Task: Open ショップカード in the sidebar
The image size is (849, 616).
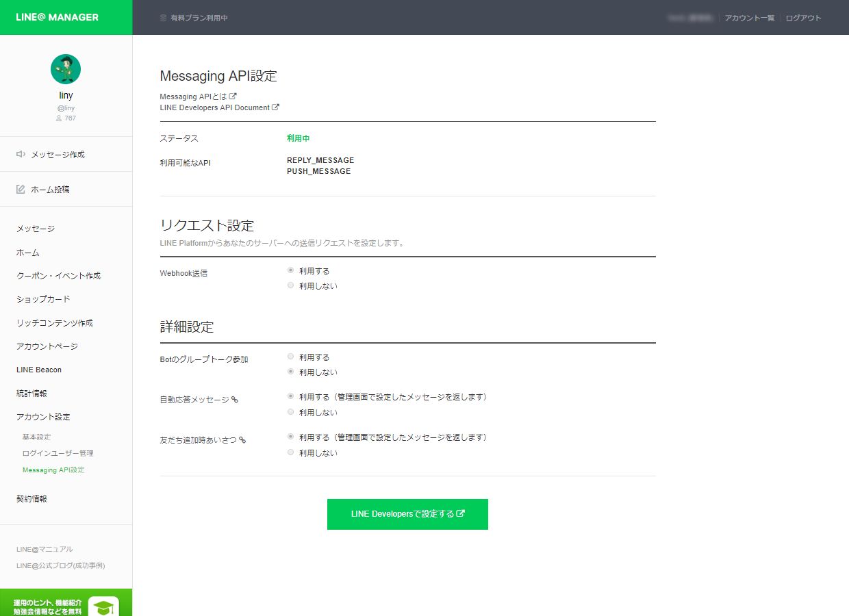Action: click(x=43, y=299)
